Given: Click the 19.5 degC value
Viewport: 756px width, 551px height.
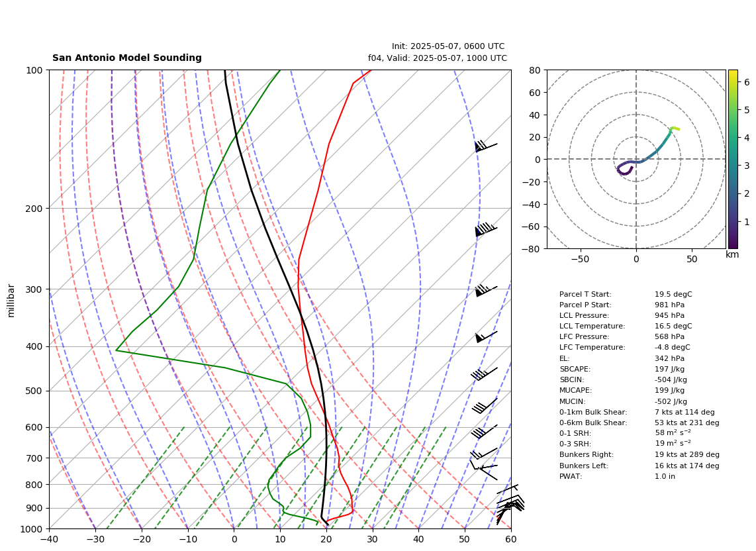Looking at the screenshot, I should click(673, 294).
